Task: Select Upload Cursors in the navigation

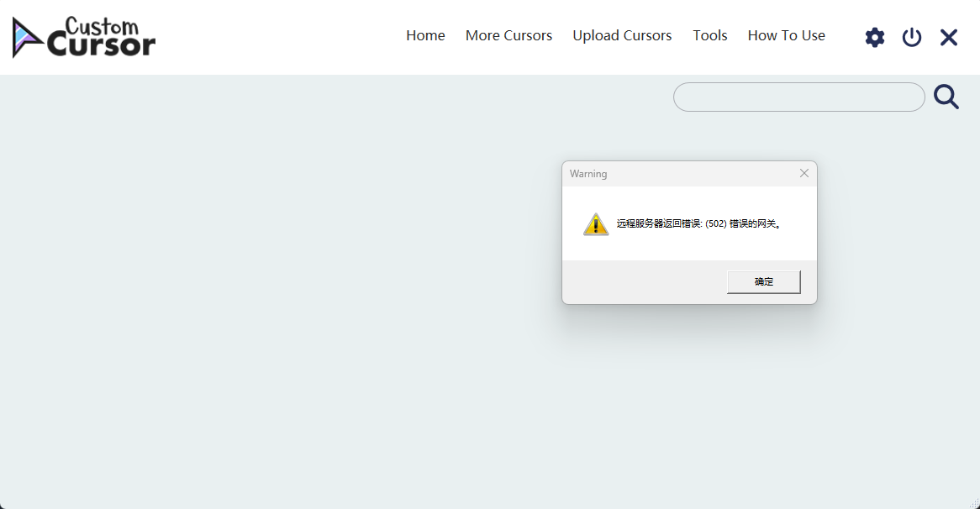Action: pyautogui.click(x=622, y=35)
